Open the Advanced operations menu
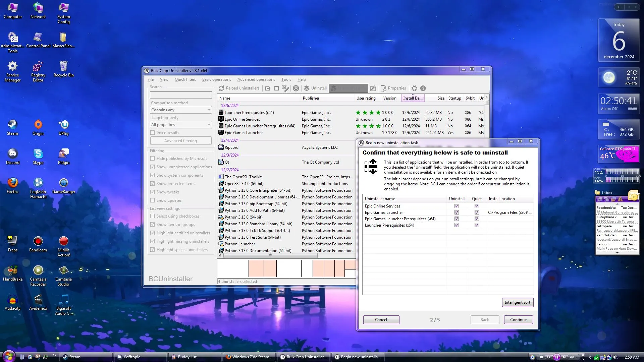This screenshot has width=644, height=362. 256,79
